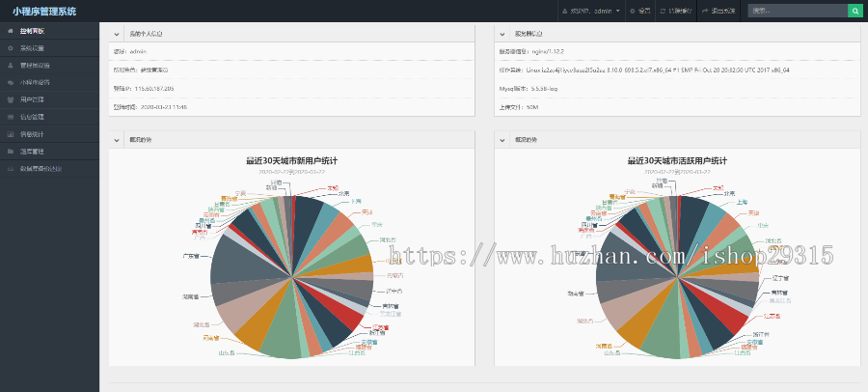Click the users icon beside 用户管理
This screenshot has height=392, width=868.
(11, 99)
